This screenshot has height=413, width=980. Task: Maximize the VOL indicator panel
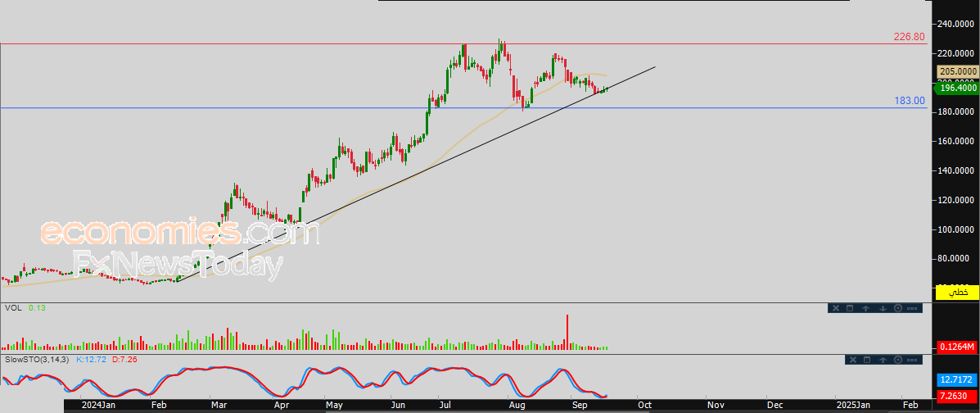[850, 308]
